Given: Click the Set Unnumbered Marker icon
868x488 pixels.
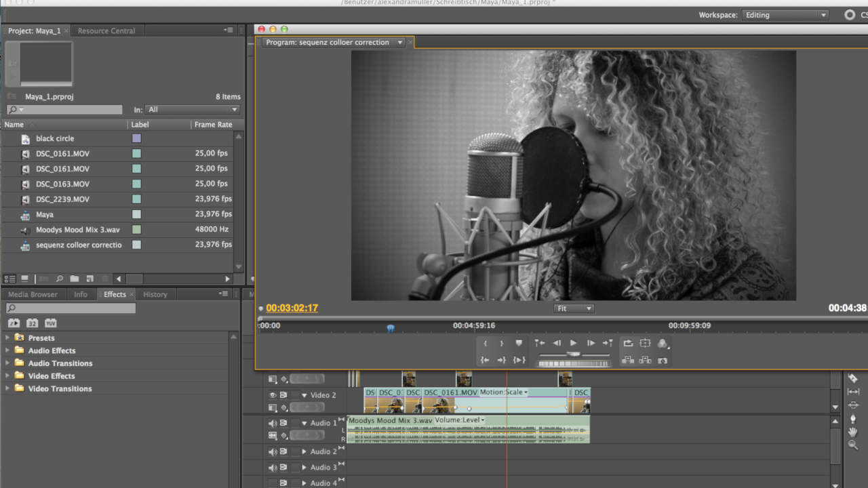Looking at the screenshot, I should point(519,344).
